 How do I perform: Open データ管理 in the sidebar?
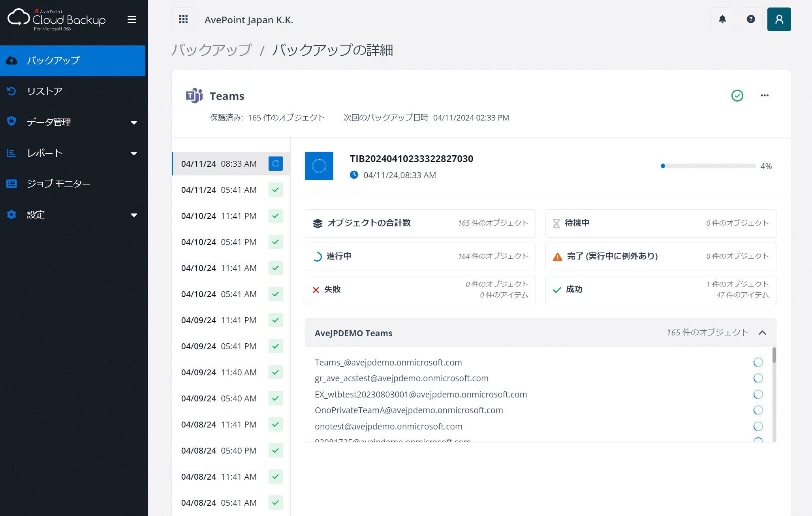click(73, 122)
